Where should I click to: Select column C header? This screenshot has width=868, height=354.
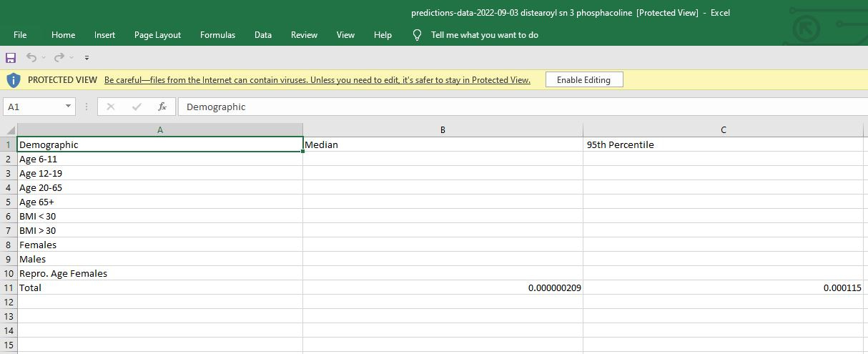[723, 130]
